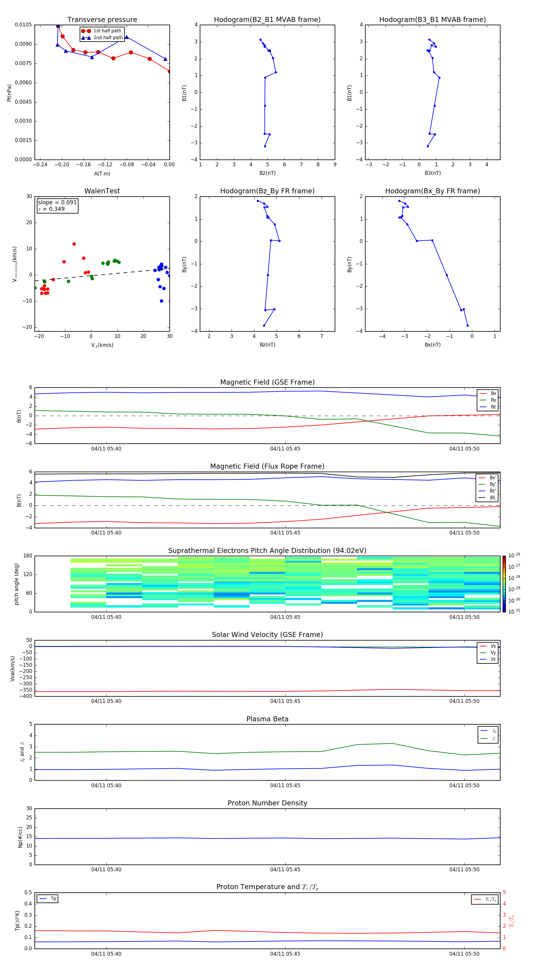This screenshot has height=980, width=535.
Task: Click the dashed regression line in WalenTest
Action: [x=102, y=275]
